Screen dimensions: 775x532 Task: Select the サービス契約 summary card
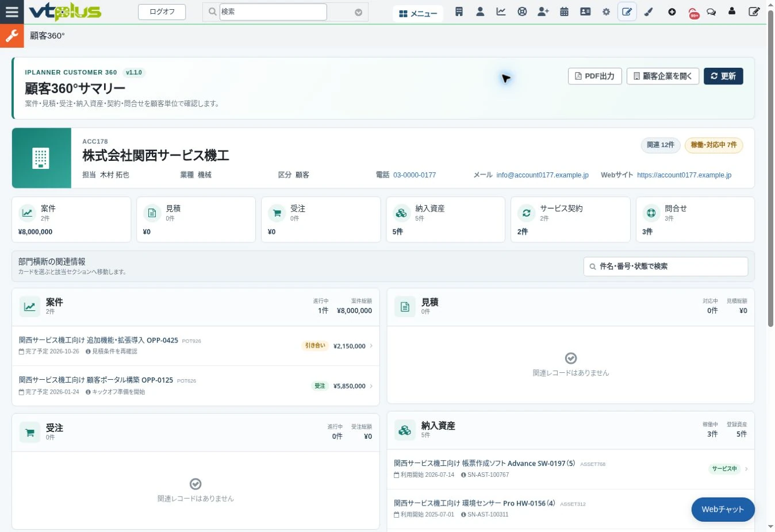click(x=570, y=219)
